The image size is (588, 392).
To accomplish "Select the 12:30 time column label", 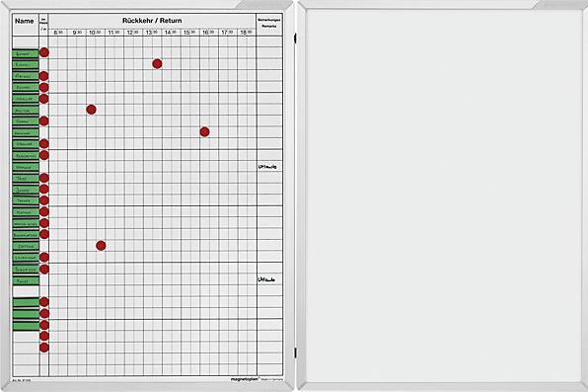I will point(133,33).
